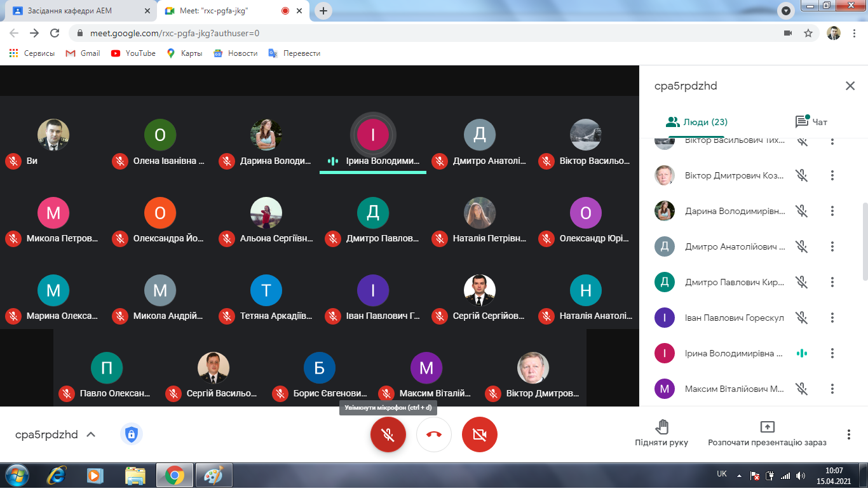Viewport: 868px width, 498px height.
Task: Click muted mic icon for Віктор Дмитрович in list
Action: point(802,175)
